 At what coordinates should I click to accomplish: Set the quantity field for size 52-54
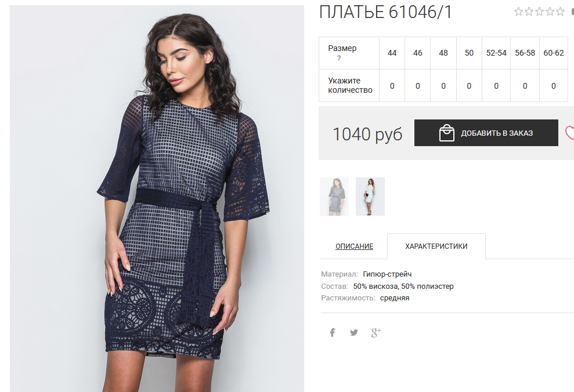(x=496, y=86)
